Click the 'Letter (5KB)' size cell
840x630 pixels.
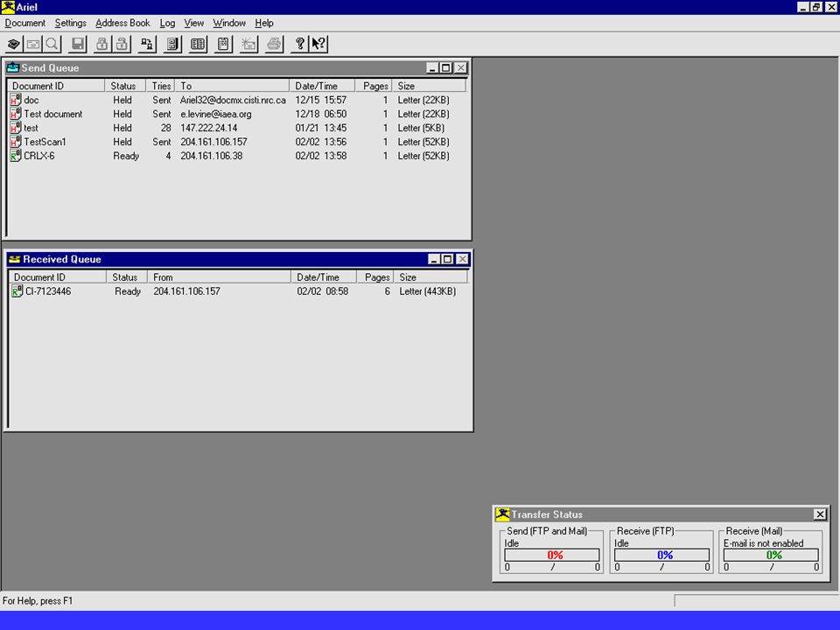[x=421, y=128]
